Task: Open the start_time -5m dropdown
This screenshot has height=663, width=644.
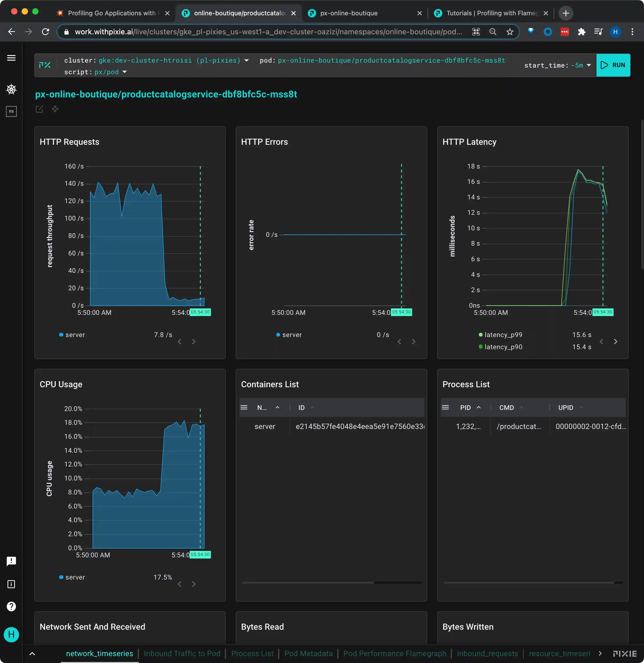Action: 589,65
